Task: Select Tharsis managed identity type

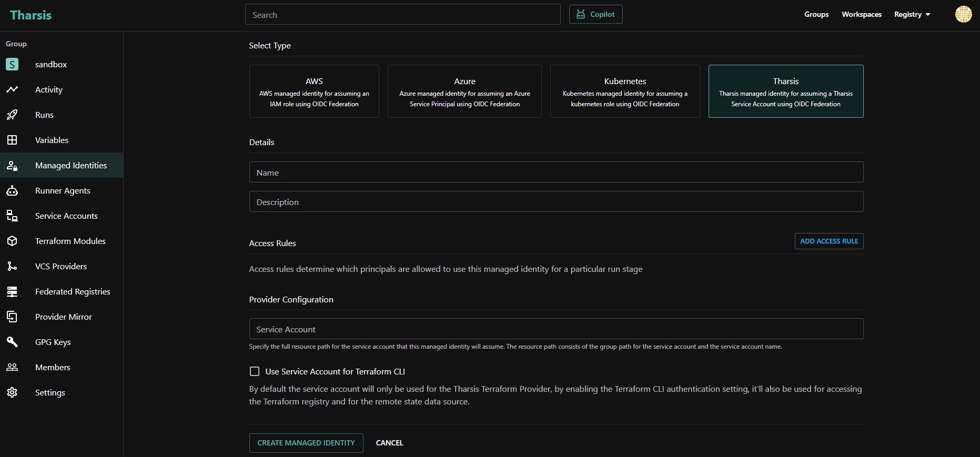Action: [786, 91]
